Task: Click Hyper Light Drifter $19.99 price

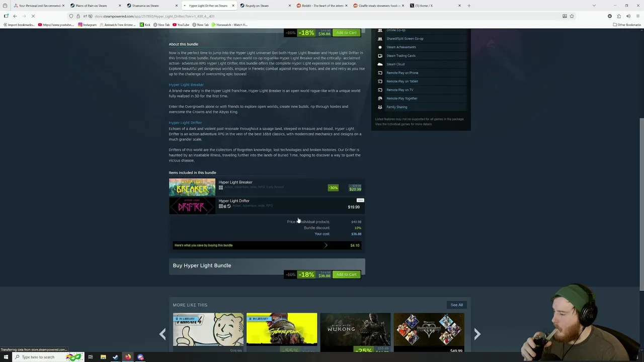Action: (x=354, y=207)
